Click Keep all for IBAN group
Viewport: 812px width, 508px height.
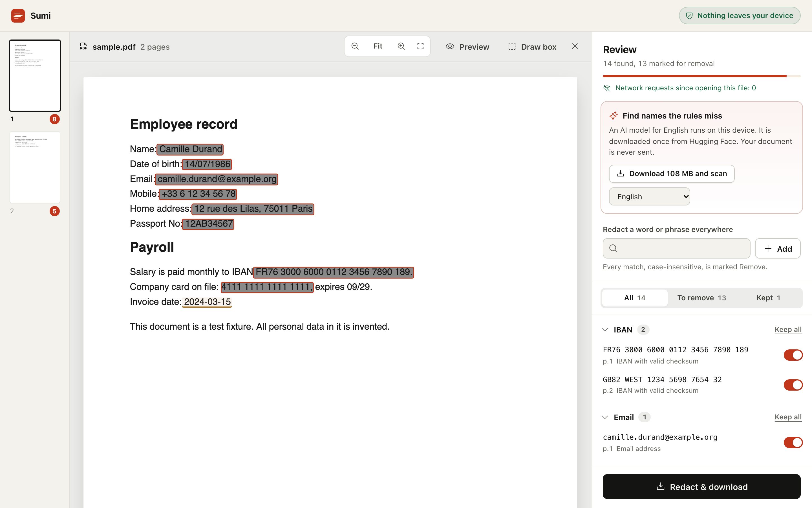pyautogui.click(x=788, y=330)
